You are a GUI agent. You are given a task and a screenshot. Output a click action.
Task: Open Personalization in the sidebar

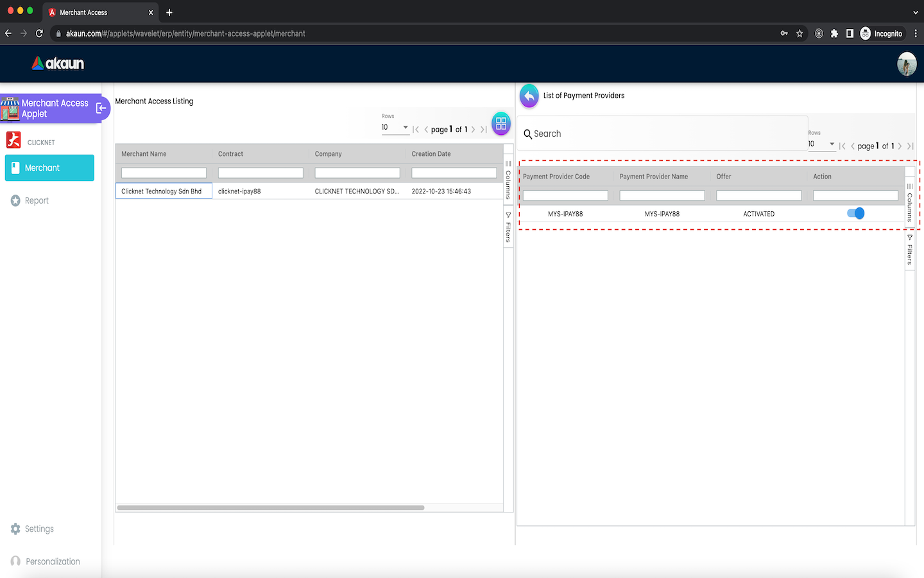tap(53, 561)
